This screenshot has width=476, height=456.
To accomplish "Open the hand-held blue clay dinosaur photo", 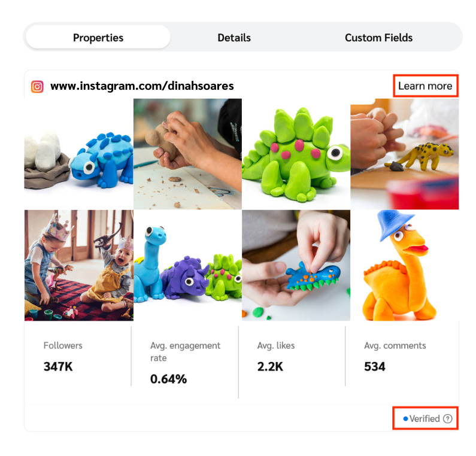I will pyautogui.click(x=296, y=265).
